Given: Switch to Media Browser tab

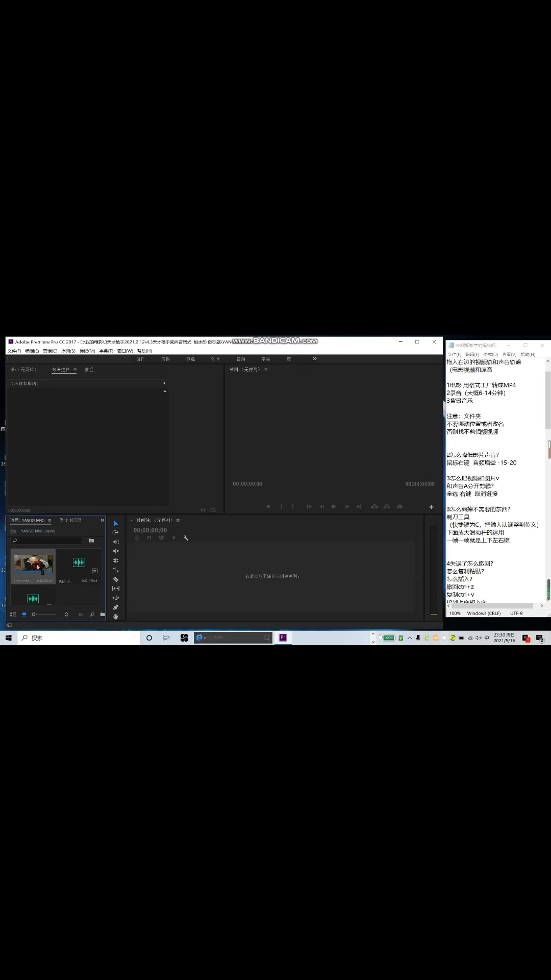Looking at the screenshot, I should 70,520.
